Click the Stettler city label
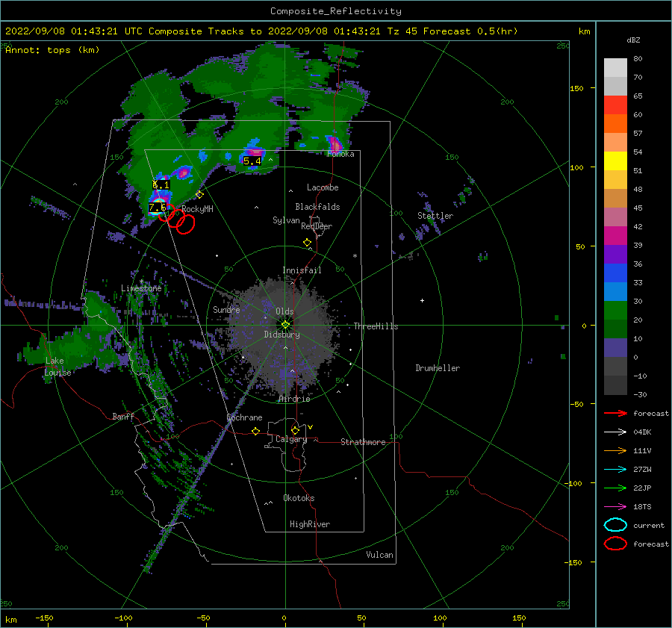 click(435, 216)
